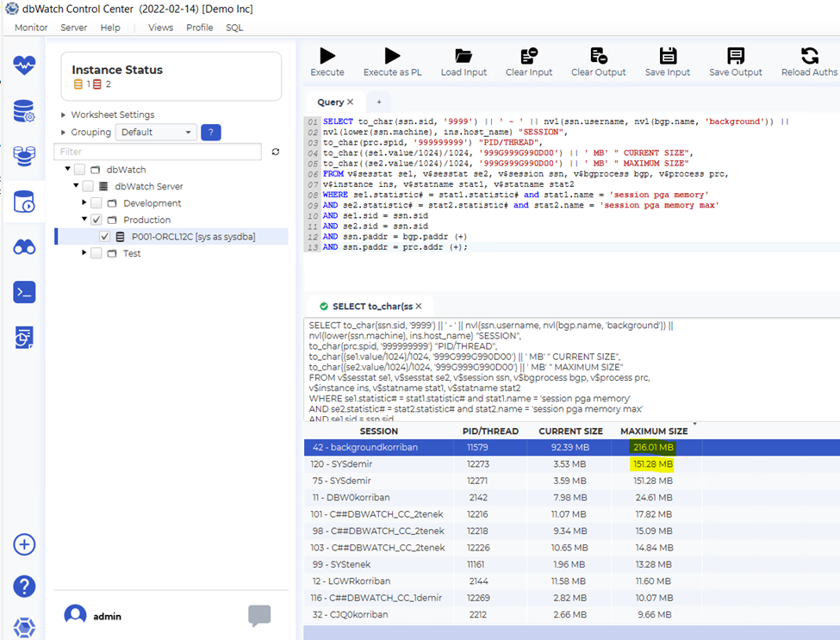Expand the Development tree node
Viewport: 840px width, 640px height.
[84, 202]
